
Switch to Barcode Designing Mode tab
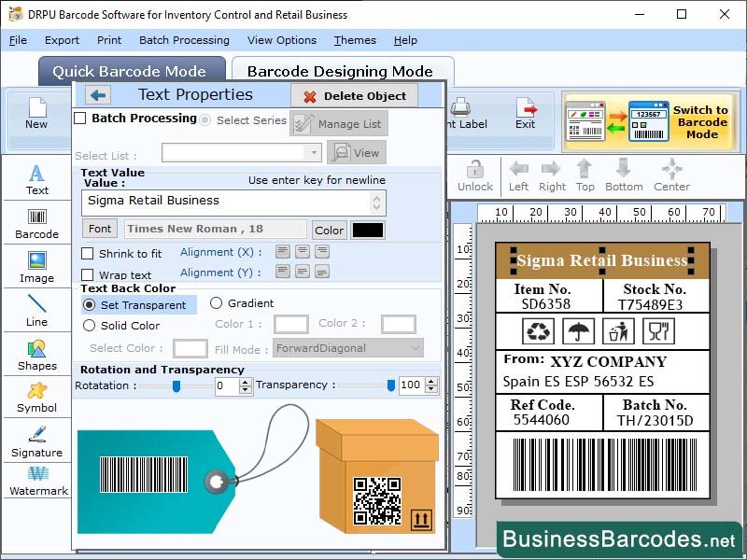coord(339,71)
